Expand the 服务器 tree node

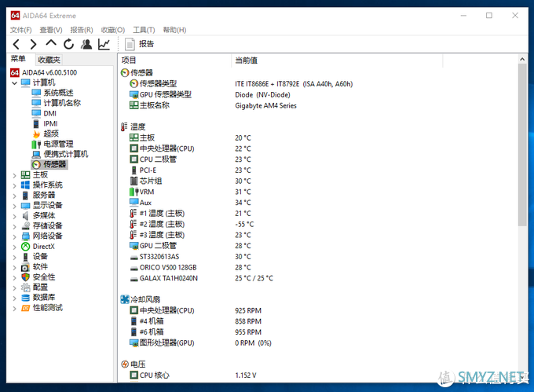(14, 196)
